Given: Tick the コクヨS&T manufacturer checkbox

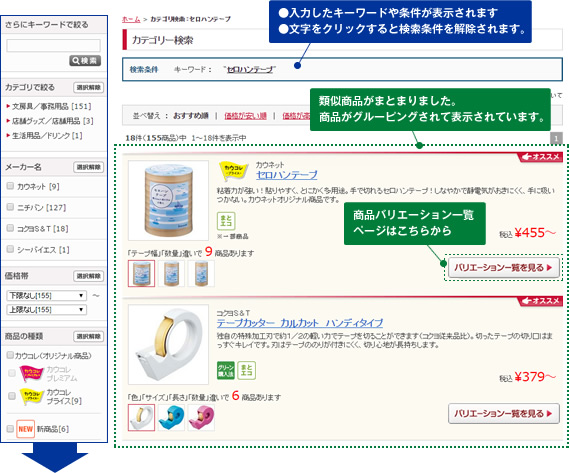Looking at the screenshot, I should click(11, 228).
